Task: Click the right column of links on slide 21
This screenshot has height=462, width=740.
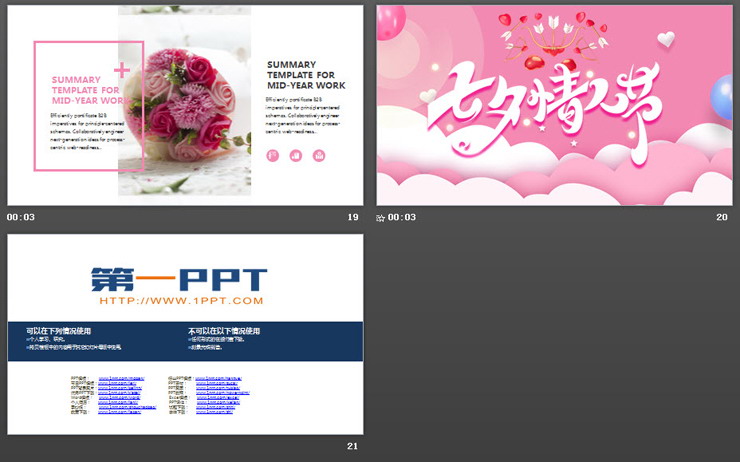Action: [216, 395]
